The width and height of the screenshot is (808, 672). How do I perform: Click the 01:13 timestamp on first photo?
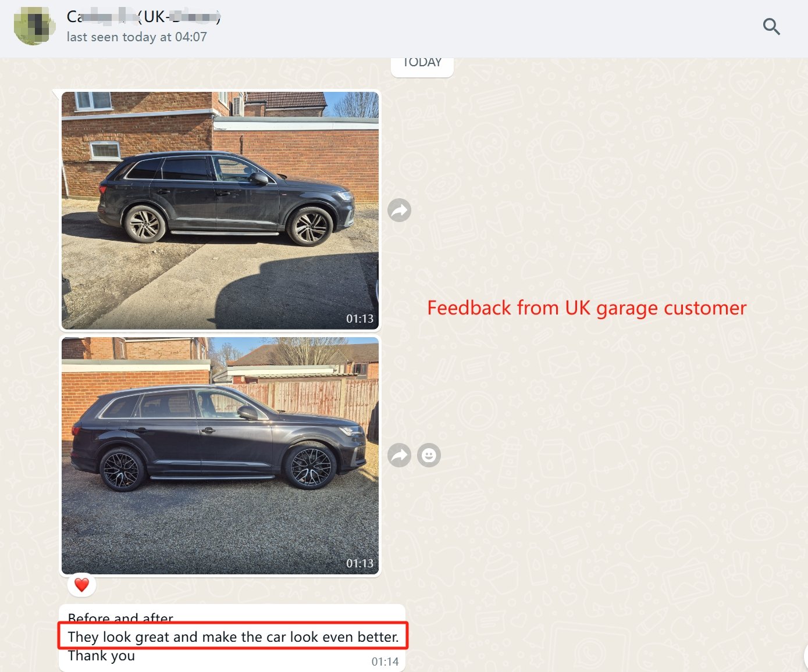(x=360, y=319)
